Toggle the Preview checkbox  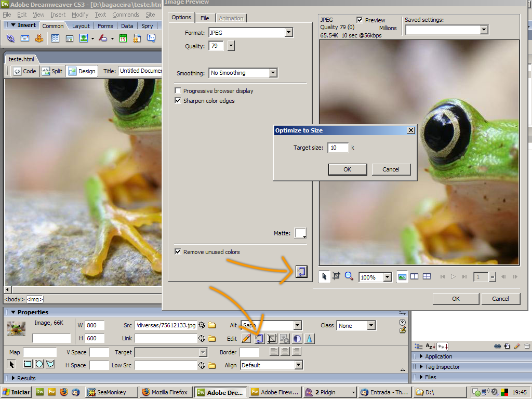[x=360, y=20]
